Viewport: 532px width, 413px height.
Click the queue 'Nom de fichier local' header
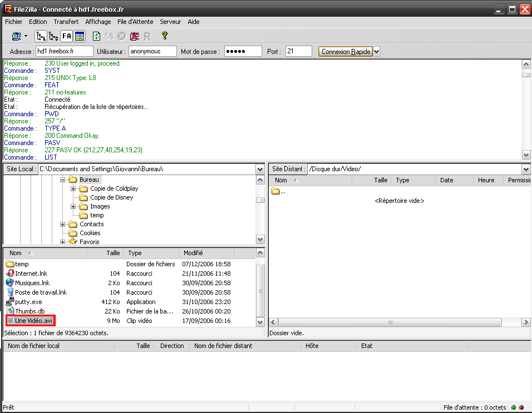(59, 346)
